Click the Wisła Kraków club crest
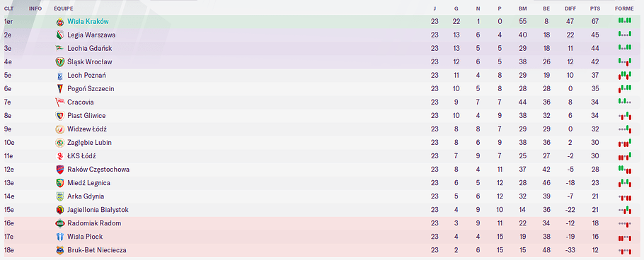 point(60,22)
